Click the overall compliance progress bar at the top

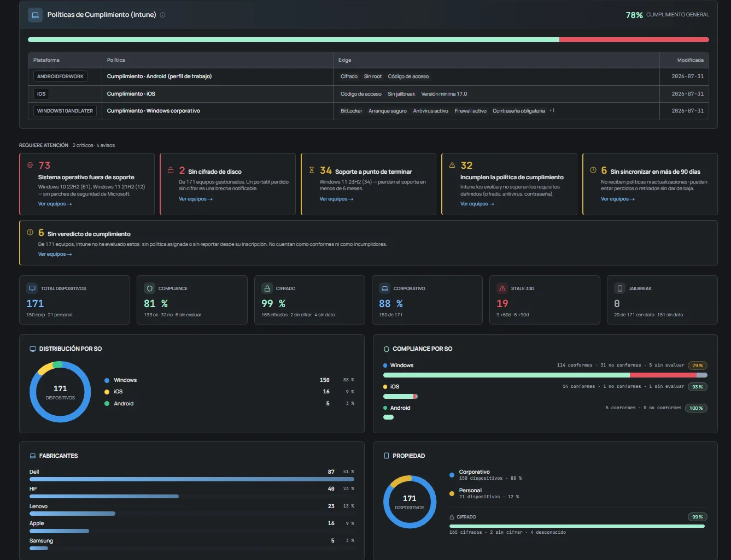(369, 40)
